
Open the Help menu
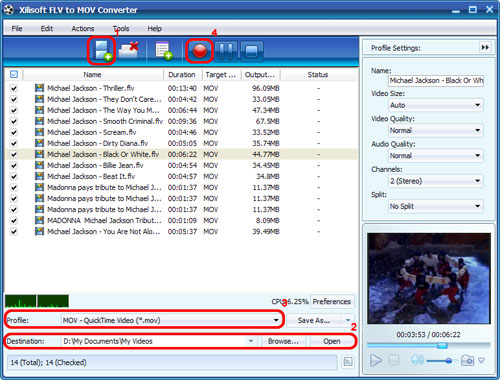point(155,29)
